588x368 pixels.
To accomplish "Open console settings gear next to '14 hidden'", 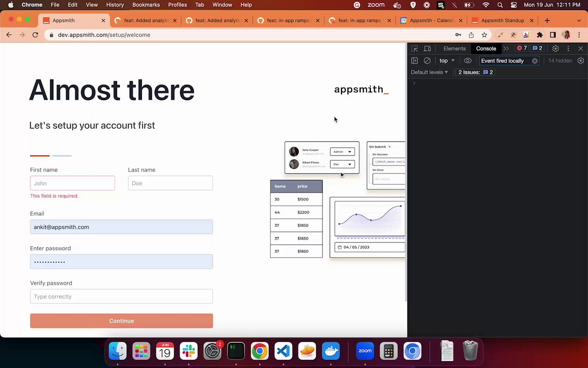I will coord(581,61).
